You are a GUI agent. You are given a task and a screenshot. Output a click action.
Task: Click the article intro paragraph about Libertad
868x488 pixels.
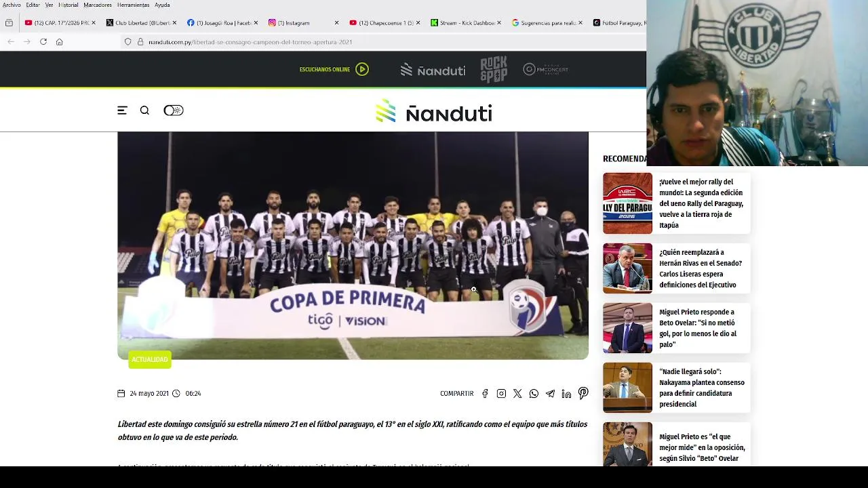[x=353, y=430]
